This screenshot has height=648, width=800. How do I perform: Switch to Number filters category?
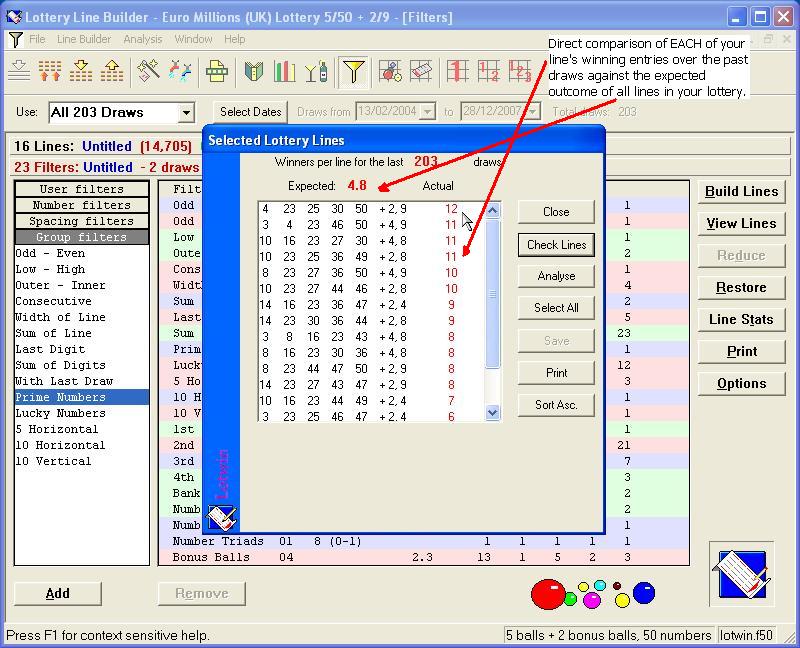pyautogui.click(x=81, y=205)
